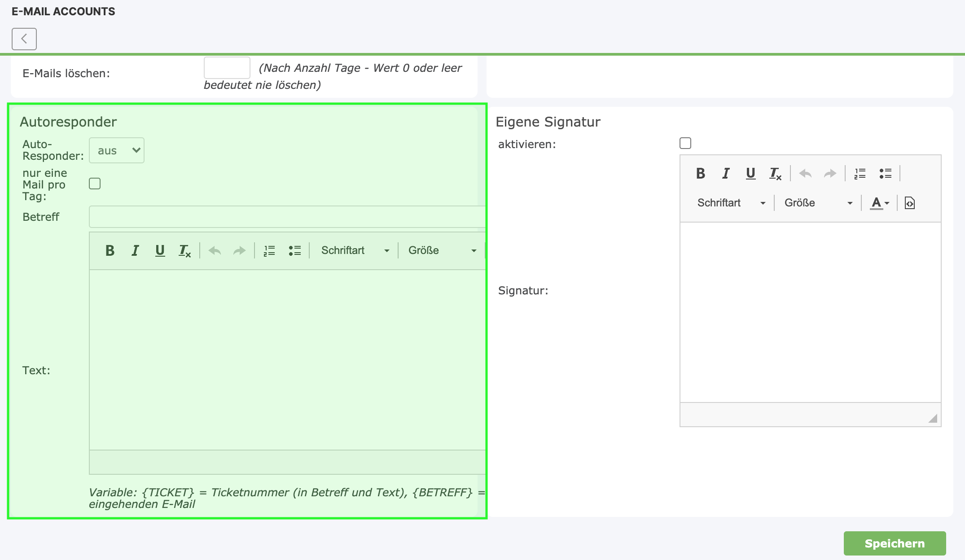Open the Größe dropdown in the signature editor
The height and width of the screenshot is (560, 965).
[x=818, y=203]
